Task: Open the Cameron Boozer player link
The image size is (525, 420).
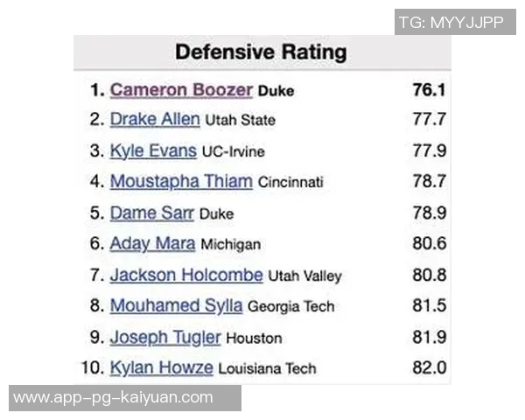Action: (181, 90)
